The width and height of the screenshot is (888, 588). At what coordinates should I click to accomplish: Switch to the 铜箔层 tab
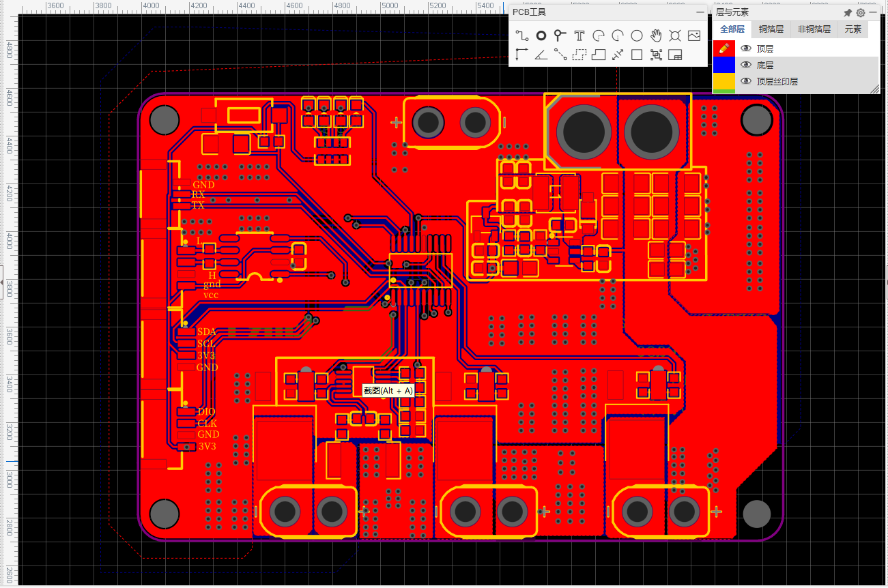771,29
